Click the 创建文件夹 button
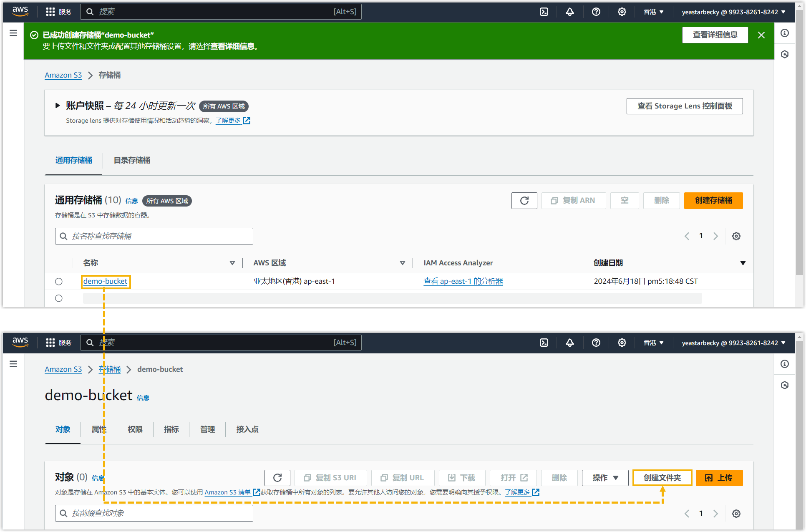The width and height of the screenshot is (806, 532). 662,478
